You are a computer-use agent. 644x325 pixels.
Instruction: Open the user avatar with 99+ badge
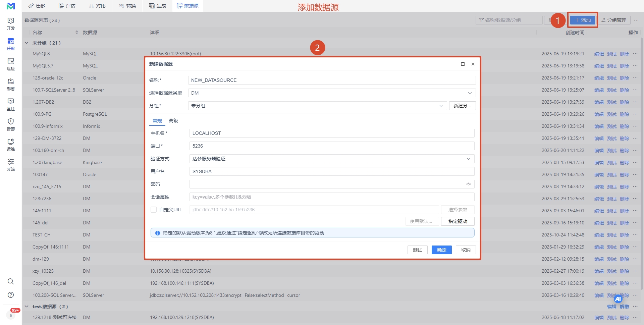(11, 315)
